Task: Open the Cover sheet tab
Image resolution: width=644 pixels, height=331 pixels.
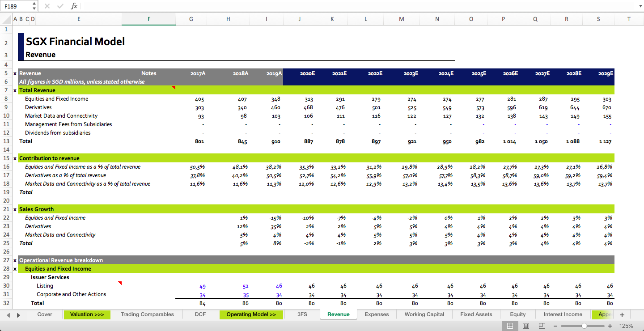Action: click(45, 314)
